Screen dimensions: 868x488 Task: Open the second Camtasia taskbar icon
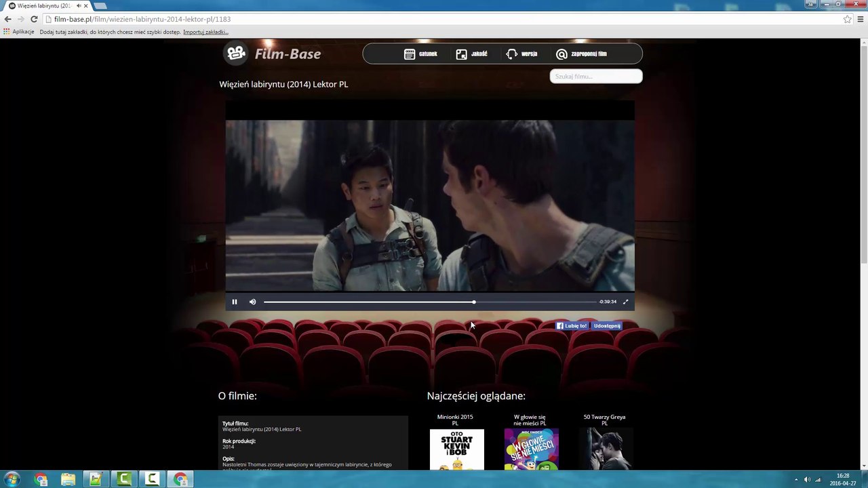point(152,480)
